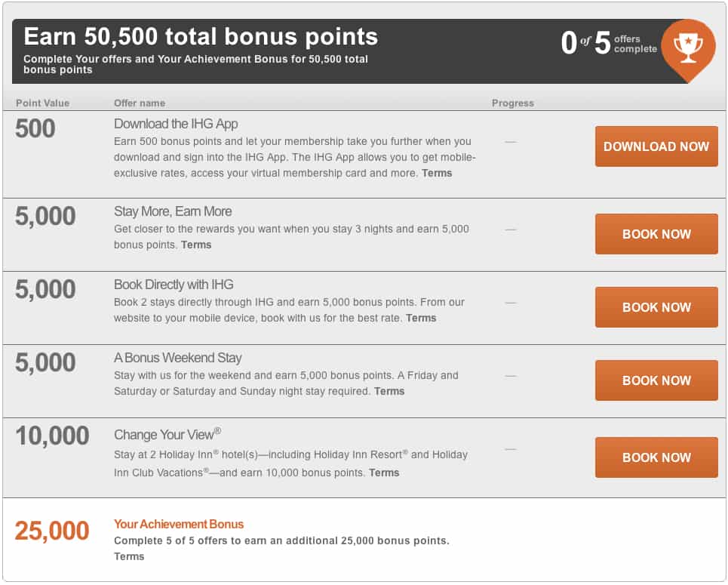Image resolution: width=728 pixels, height=585 pixels.
Task: Click BOOK NOW for A Bonus Weekend Stay
Action: click(656, 380)
